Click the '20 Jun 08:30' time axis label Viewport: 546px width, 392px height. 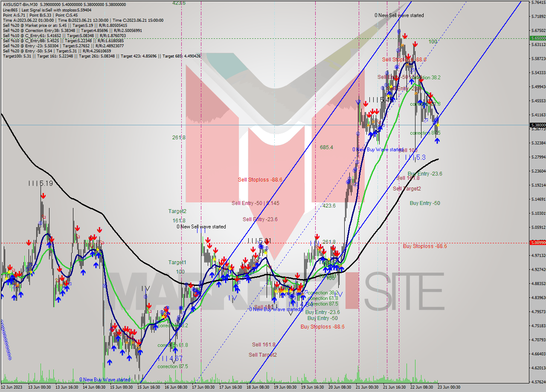(x=340, y=387)
